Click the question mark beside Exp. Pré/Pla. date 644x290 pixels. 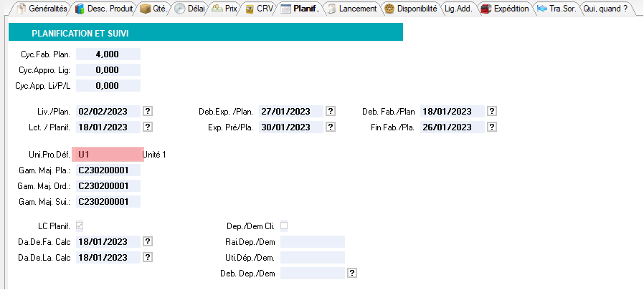coord(331,127)
